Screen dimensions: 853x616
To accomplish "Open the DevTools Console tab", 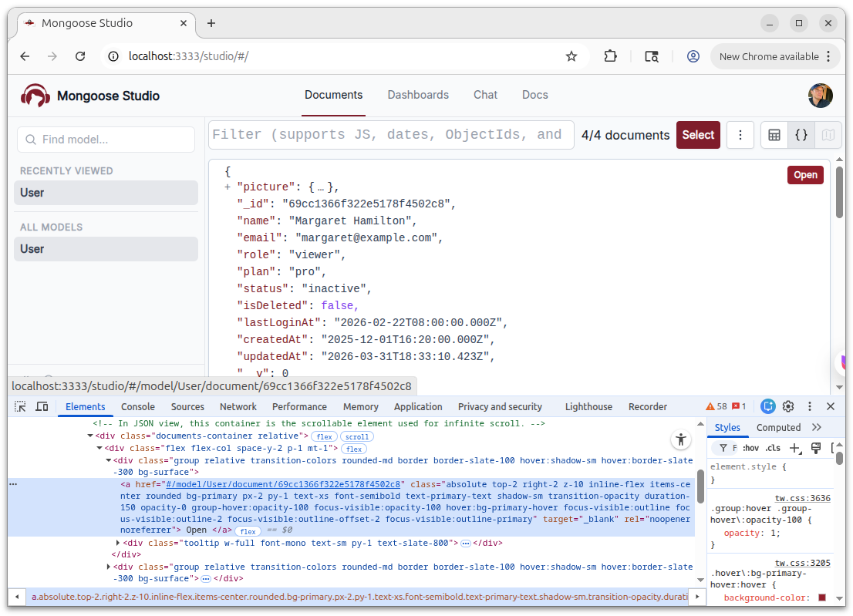I will point(137,406).
